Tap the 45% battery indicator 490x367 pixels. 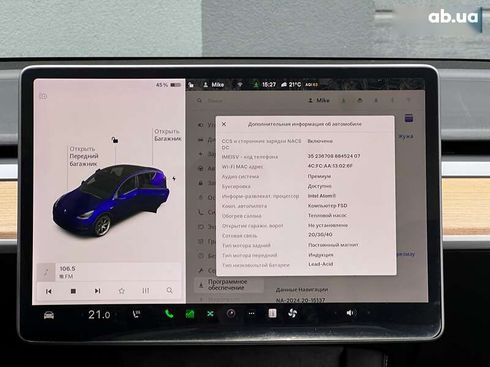[x=168, y=85]
